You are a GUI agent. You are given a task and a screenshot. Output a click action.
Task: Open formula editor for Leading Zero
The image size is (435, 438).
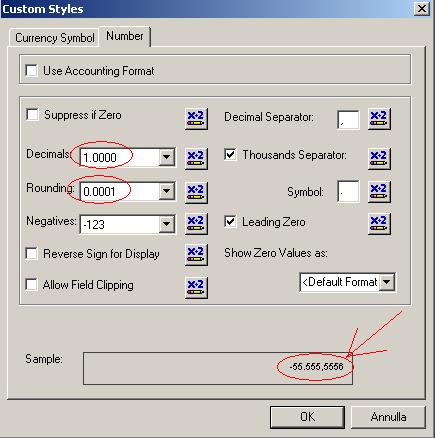(x=379, y=224)
